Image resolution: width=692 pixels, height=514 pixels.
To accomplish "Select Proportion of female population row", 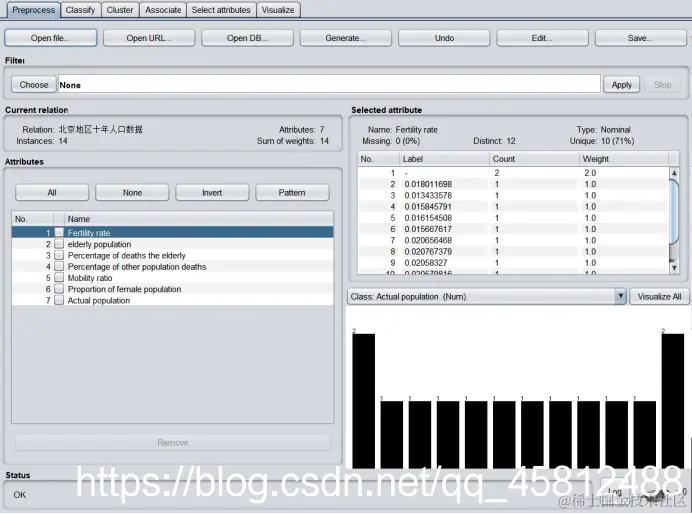I will [173, 289].
